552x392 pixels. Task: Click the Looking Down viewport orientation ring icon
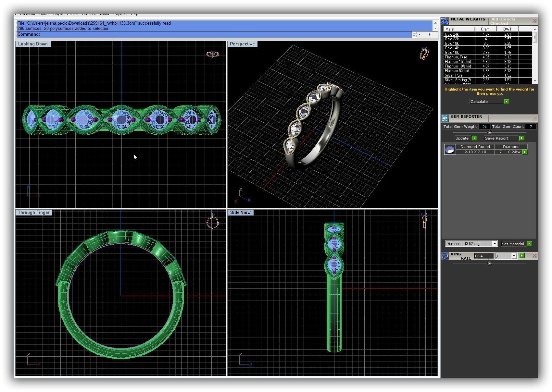[x=213, y=54]
